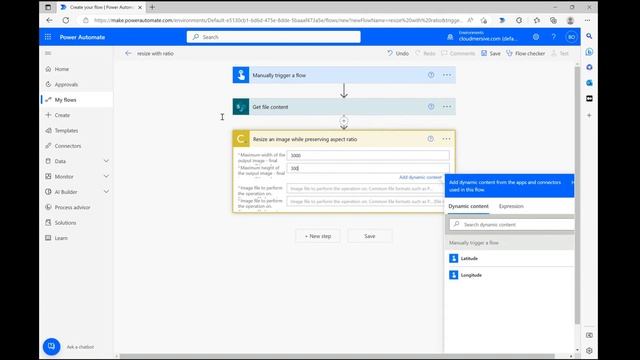This screenshot has height=360, width=640.
Task: Click the Maximum width input field
Action: point(368,155)
